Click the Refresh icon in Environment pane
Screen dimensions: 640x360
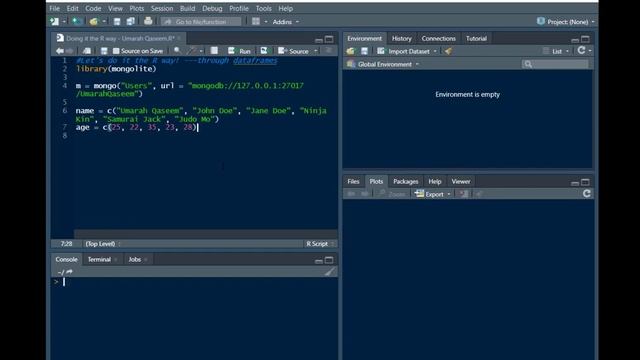(x=582, y=50)
